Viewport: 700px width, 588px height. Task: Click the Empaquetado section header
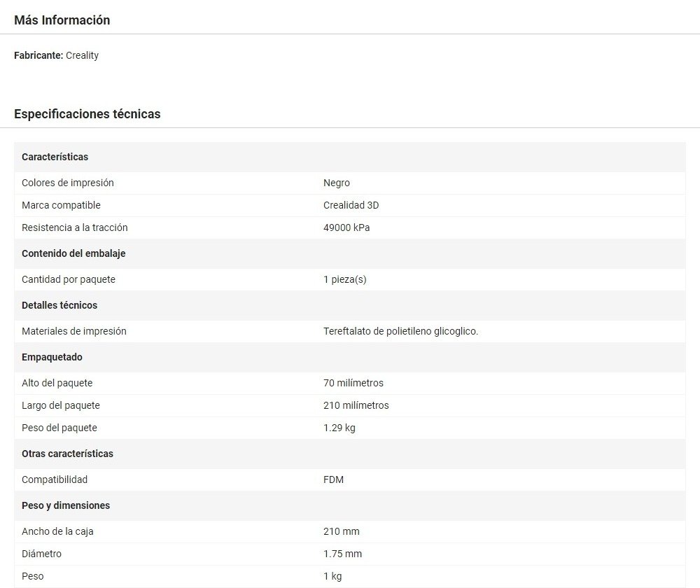click(x=52, y=357)
